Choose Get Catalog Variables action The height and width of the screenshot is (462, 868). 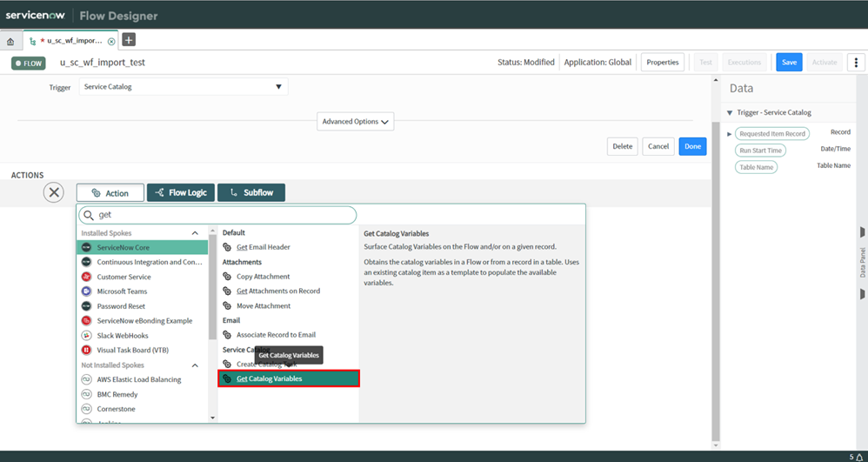coord(289,378)
